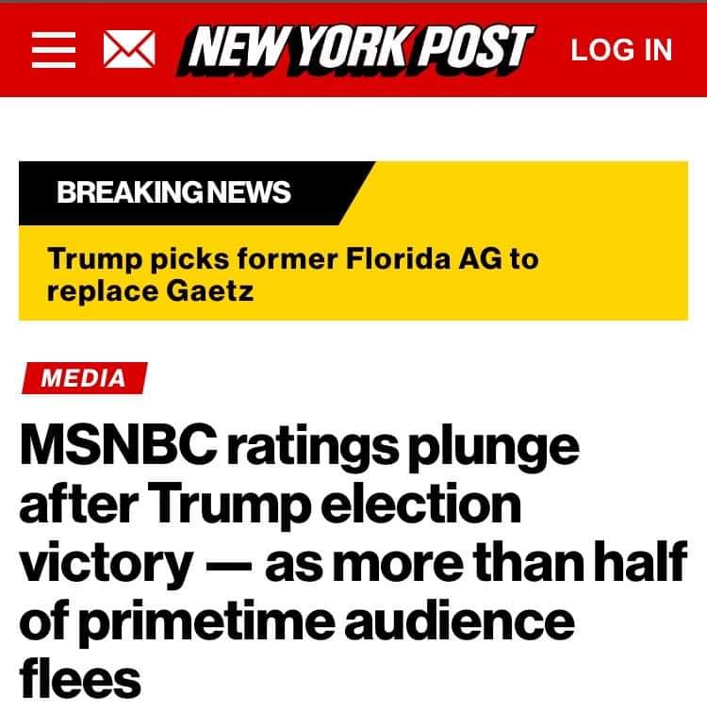The image size is (707, 728).
Task: Select the red MEDIA category tag
Action: tap(84, 378)
